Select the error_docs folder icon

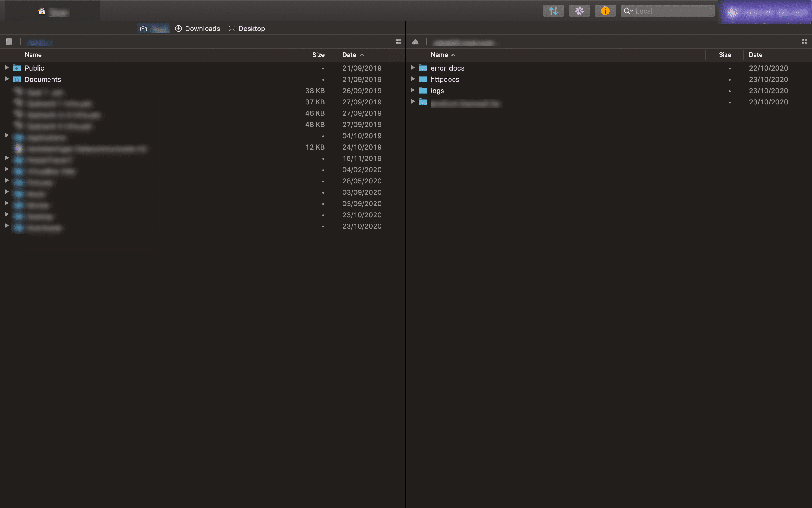(x=423, y=68)
